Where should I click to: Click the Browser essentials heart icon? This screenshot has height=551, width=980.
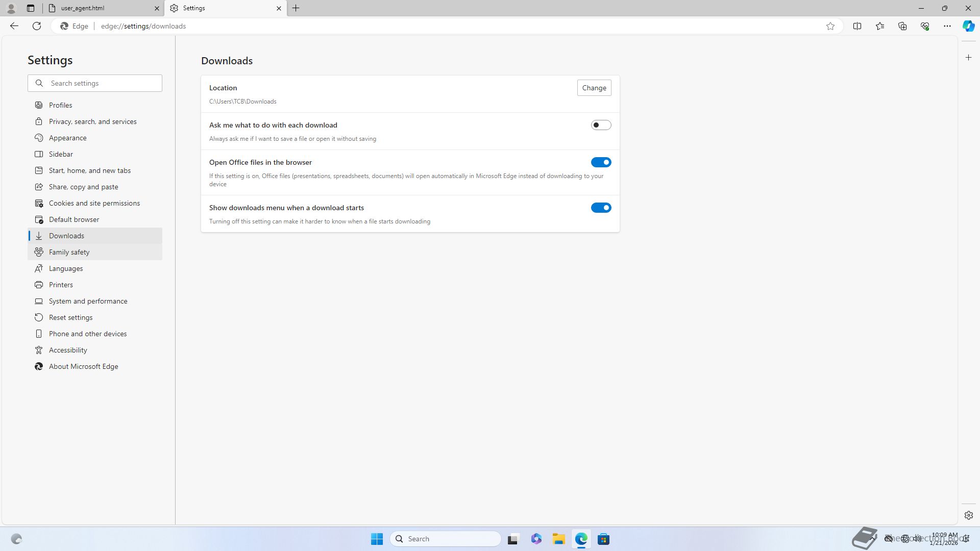tap(924, 26)
